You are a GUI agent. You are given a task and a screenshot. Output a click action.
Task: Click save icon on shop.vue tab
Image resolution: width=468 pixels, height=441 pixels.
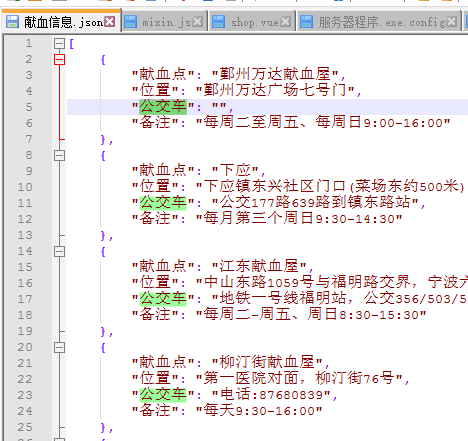click(x=219, y=22)
